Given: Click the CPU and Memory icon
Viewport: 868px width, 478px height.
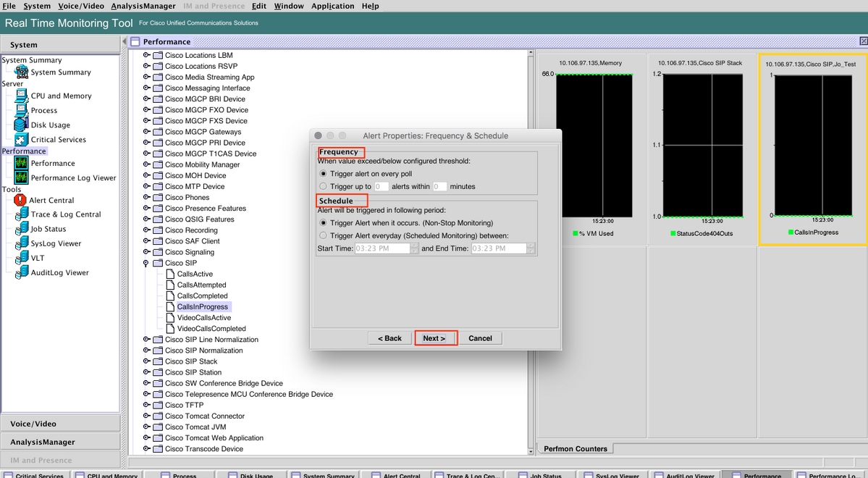Looking at the screenshot, I should point(22,96).
